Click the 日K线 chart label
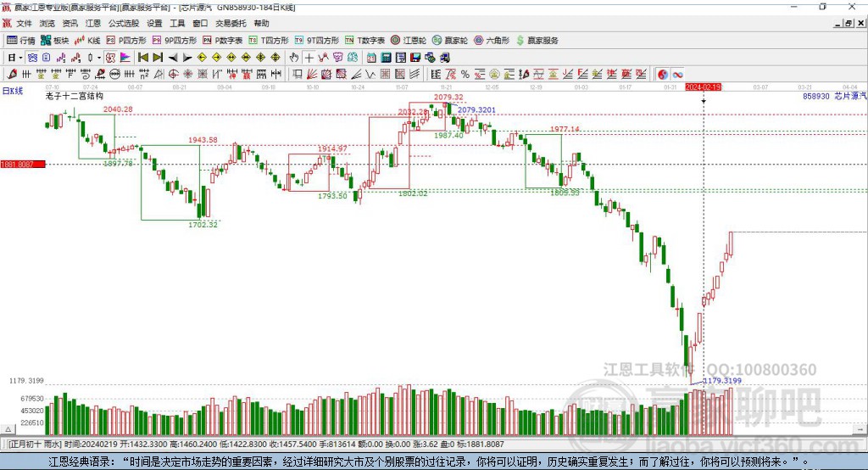The image size is (868, 470). click(13, 91)
